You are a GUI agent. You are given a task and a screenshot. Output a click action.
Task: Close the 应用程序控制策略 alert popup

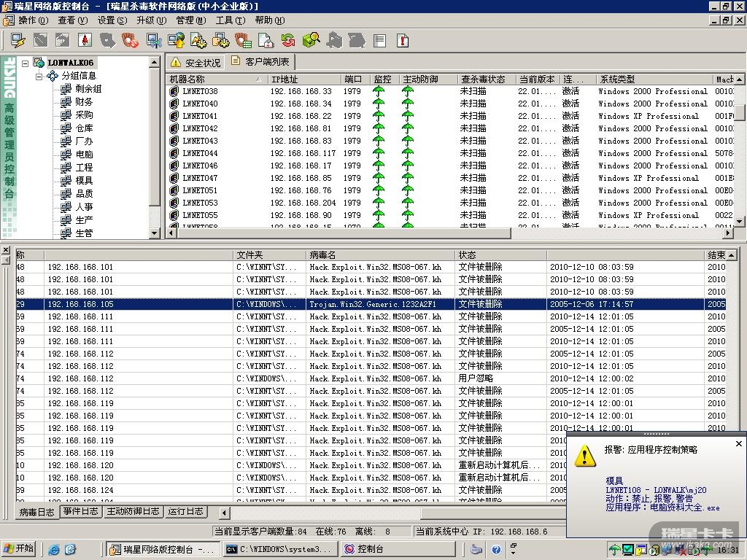point(738,443)
